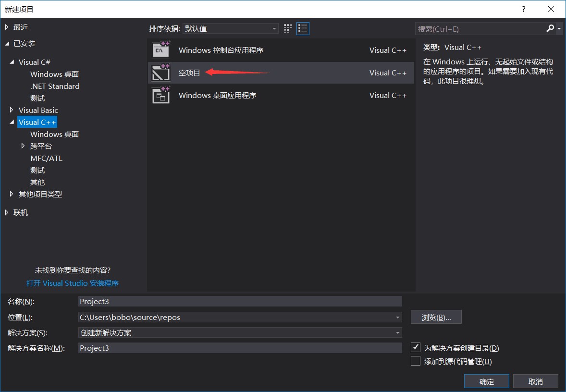
Task: Check 'Create directory for solution' checkbox
Action: 416,348
